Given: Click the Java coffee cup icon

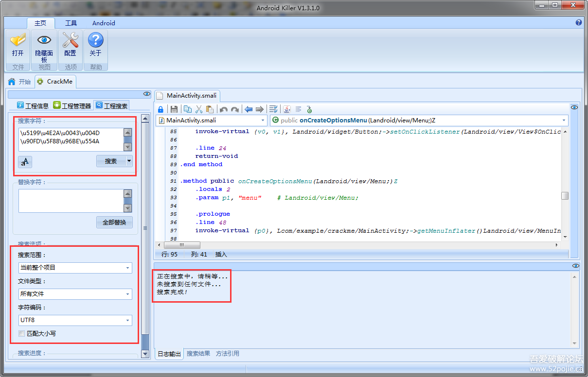Looking at the screenshot, I should coord(287,109).
